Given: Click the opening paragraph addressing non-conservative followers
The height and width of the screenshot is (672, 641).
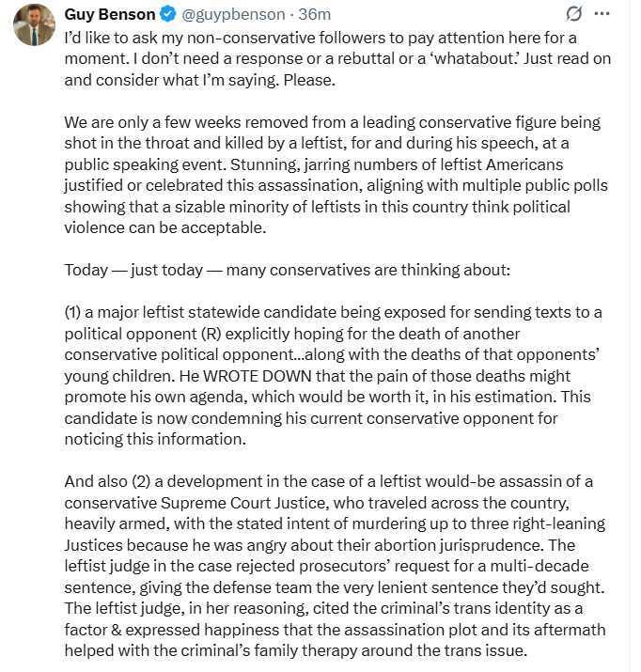Looking at the screenshot, I should coord(320,58).
